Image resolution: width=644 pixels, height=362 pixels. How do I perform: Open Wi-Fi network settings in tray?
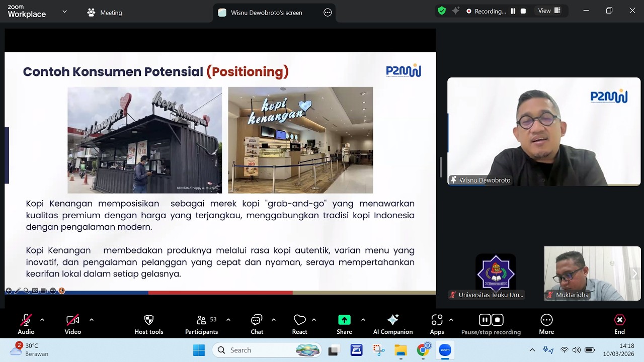565,350
